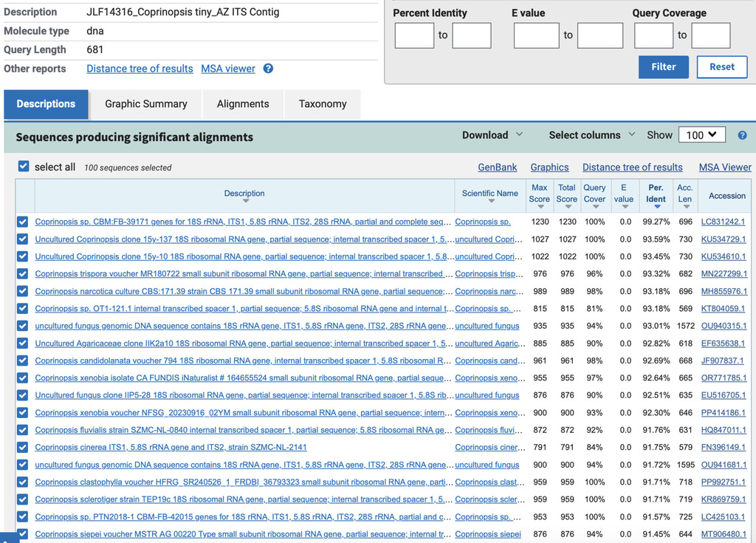Uncheck Coprinopsis trispora voucher row
This screenshot has width=756, height=543.
[x=22, y=273]
